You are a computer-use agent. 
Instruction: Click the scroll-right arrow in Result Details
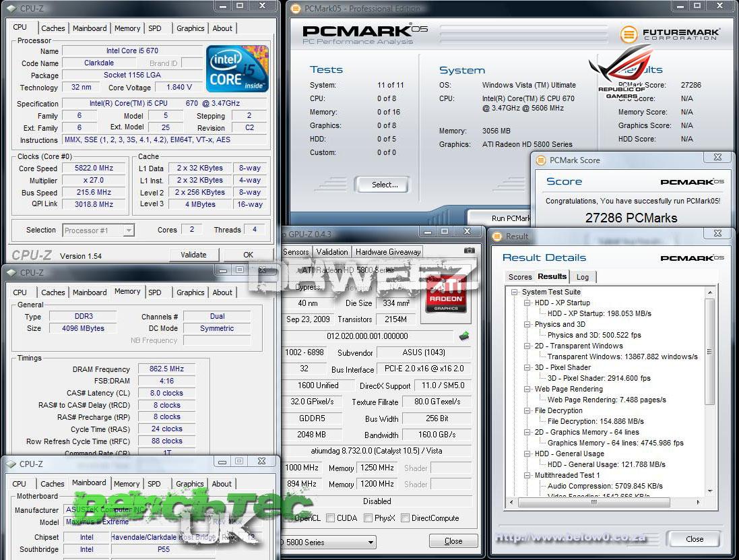pyautogui.click(x=698, y=503)
